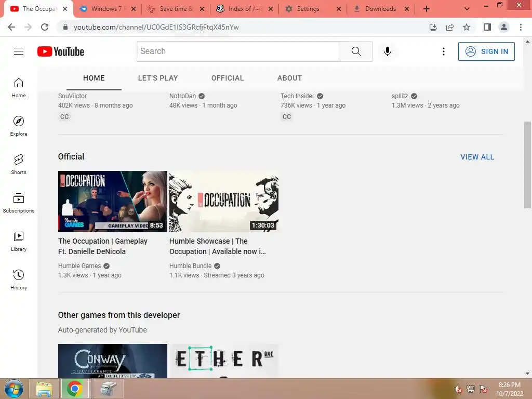Open the Chrome three-dot menu
Viewport: 532px width, 399px height.
[521, 27]
